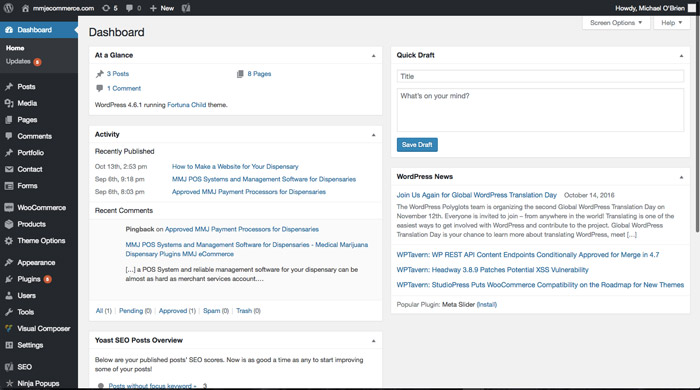
Task: Click the Quick Draft Title field
Action: coord(540,76)
